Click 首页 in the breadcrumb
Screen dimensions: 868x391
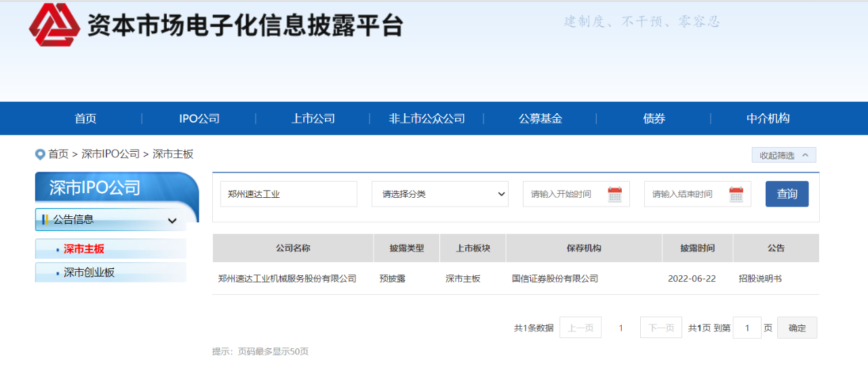pyautogui.click(x=58, y=155)
